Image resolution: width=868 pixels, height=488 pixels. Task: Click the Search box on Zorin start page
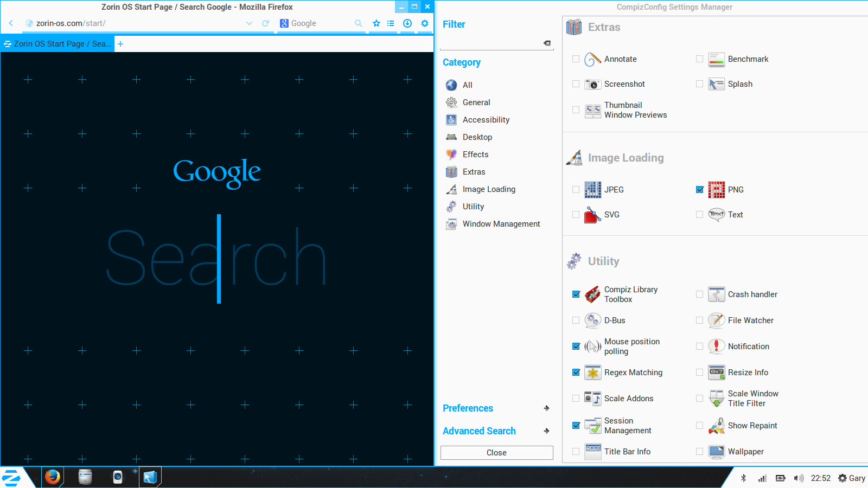(x=217, y=258)
